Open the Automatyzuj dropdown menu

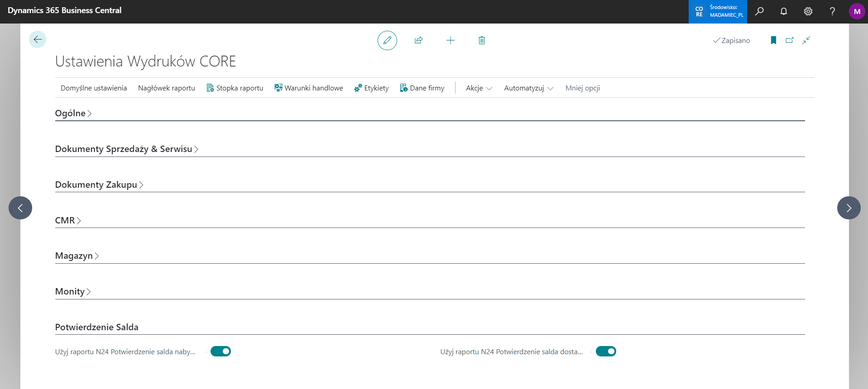pyautogui.click(x=528, y=88)
